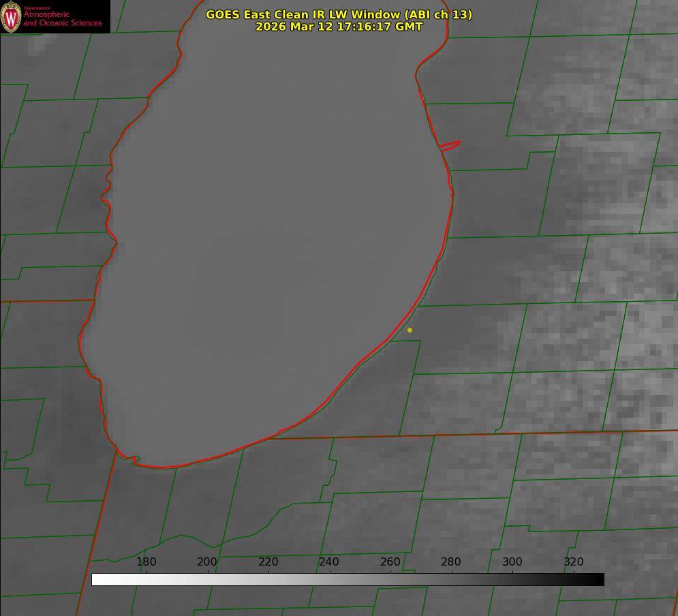Click the middle gray section of the colorbar

[x=348, y=580]
